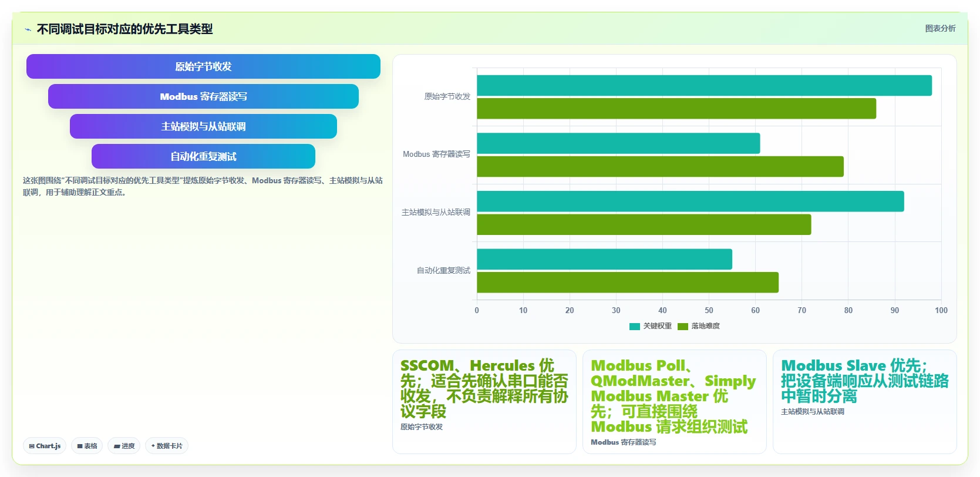Click the 原始字节收发 y-axis label
980x477 pixels.
click(447, 96)
